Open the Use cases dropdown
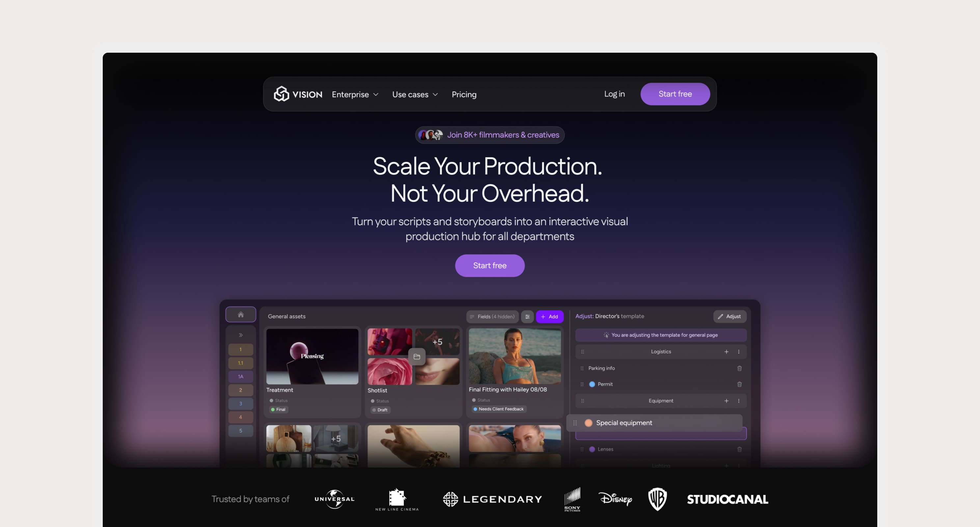This screenshot has height=527, width=980. [415, 94]
